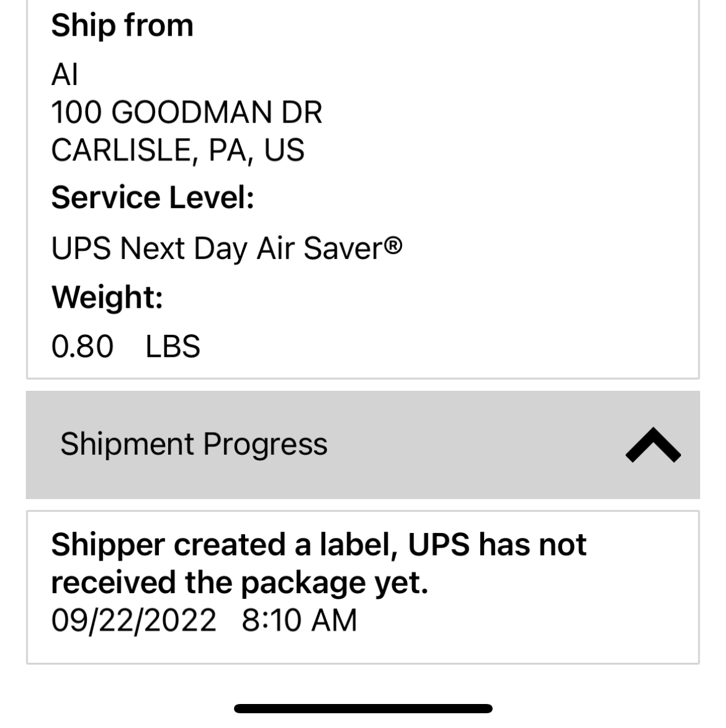726x728 pixels.
Task: Tap the 8:10 AM timestamp
Action: (299, 620)
